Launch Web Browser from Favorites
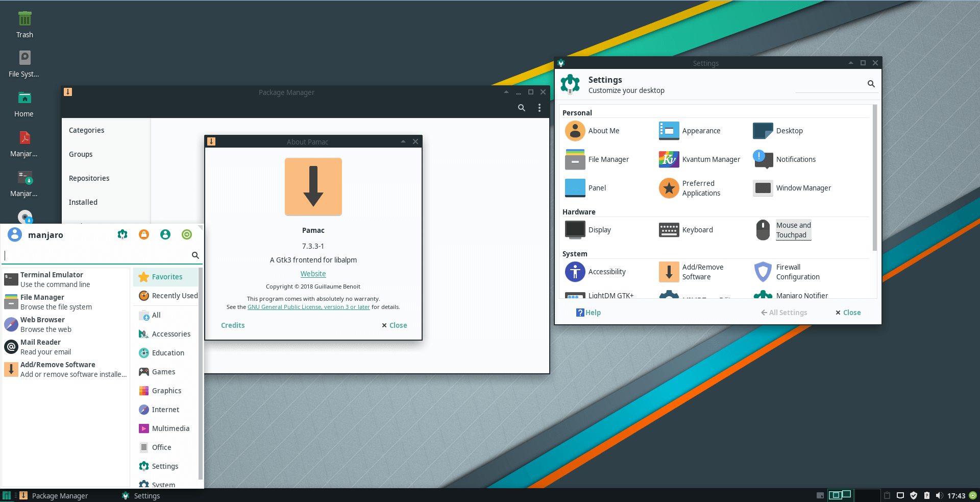Screen dimensions: 980x502 [x=66, y=325]
